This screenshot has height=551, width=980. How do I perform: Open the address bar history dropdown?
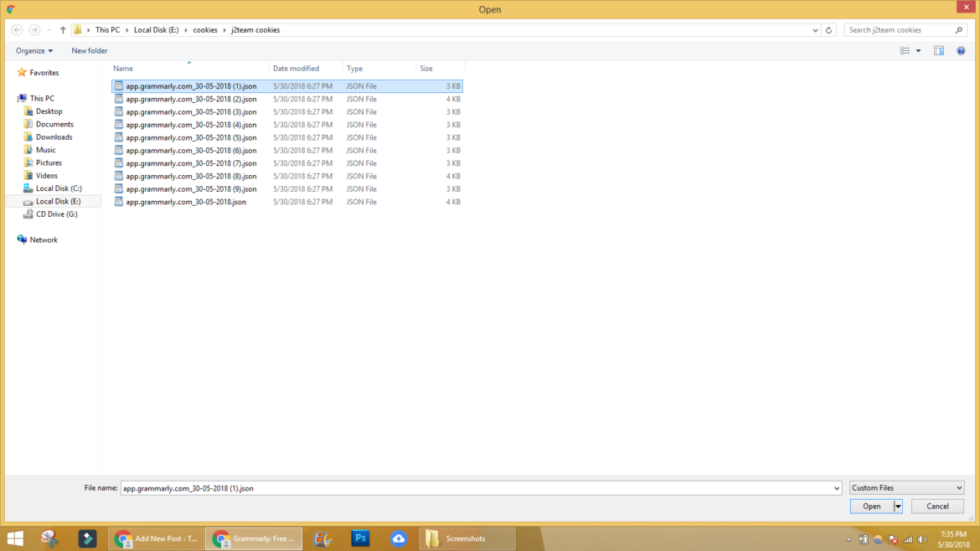[x=815, y=30]
